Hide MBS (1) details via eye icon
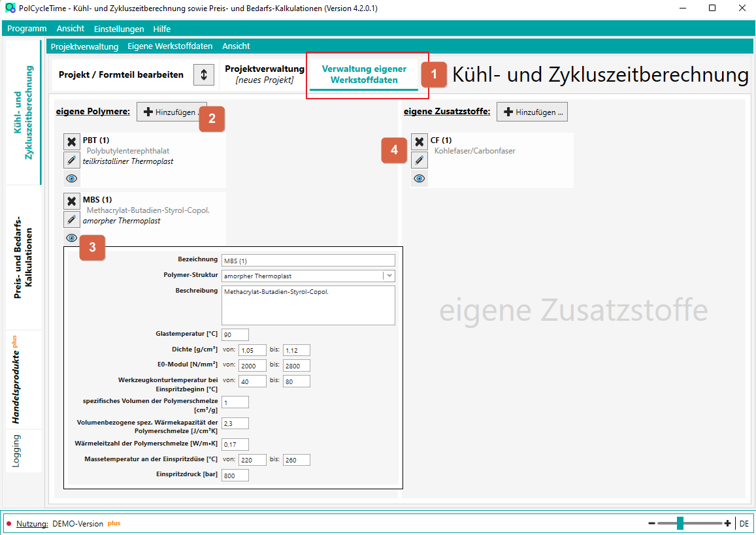756x535 pixels. click(x=72, y=238)
